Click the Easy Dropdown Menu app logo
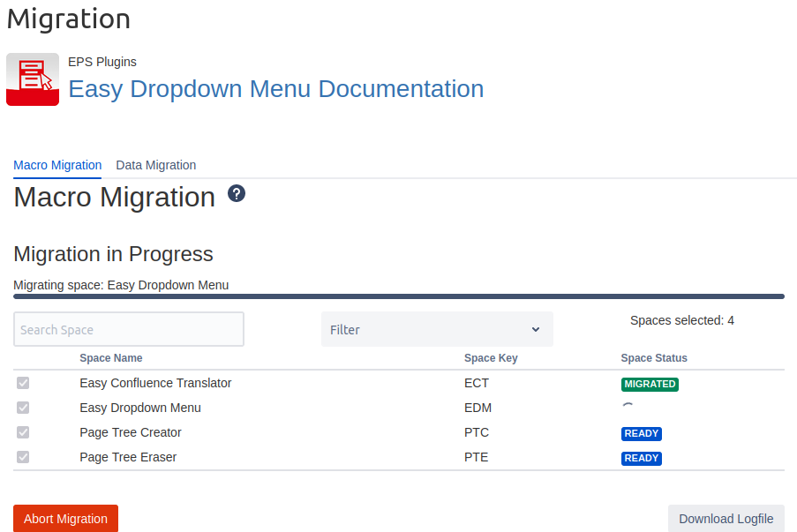This screenshot has width=797, height=532. pos(33,79)
